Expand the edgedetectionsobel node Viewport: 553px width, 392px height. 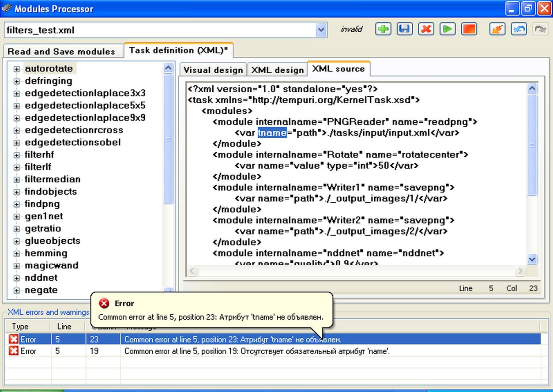[x=17, y=143]
